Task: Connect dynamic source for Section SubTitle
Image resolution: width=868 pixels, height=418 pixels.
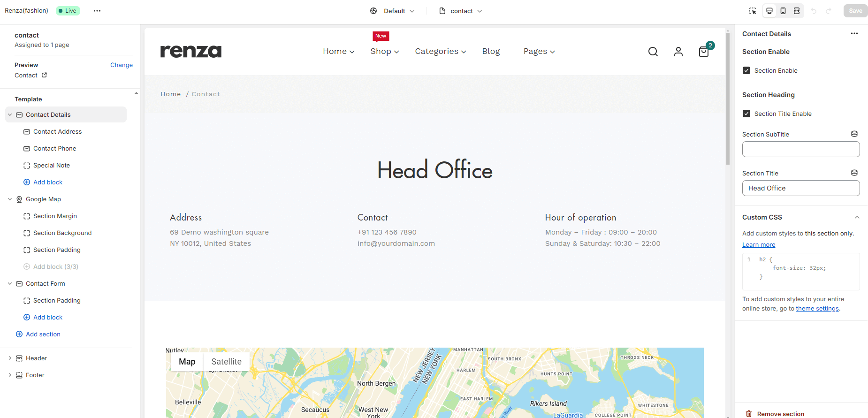Action: point(854,134)
